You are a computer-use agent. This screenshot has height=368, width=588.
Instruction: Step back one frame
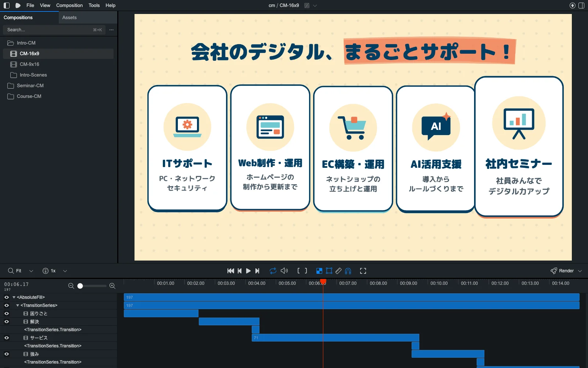(240, 271)
